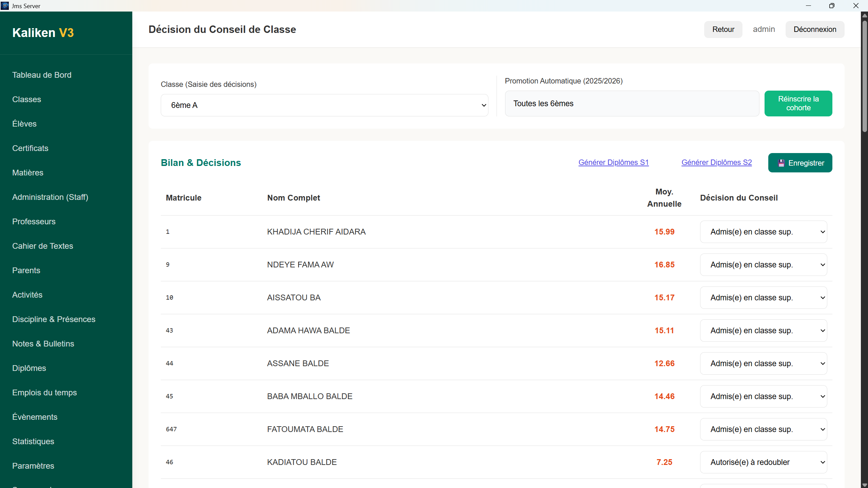This screenshot has width=868, height=488.
Task: Open Notes & Bulletins in sidebar
Action: coord(43,343)
